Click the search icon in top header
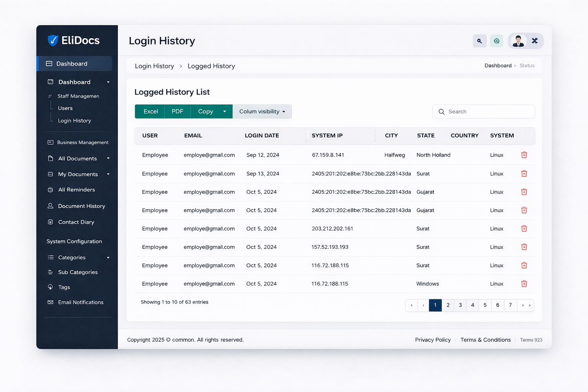This screenshot has width=588, height=392. click(x=479, y=41)
